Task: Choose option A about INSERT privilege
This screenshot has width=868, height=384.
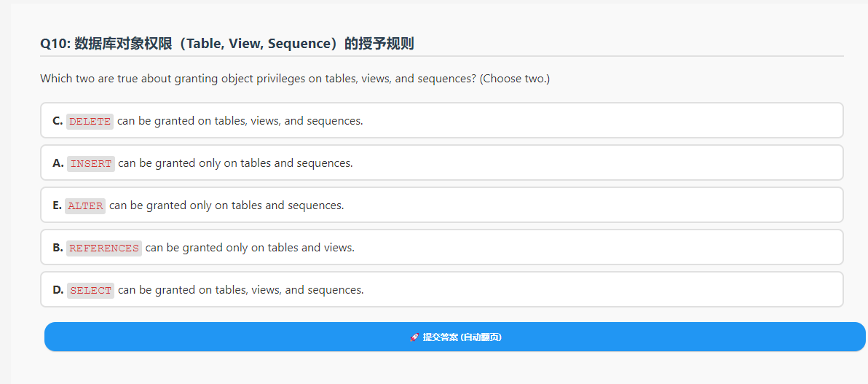Action: (x=442, y=163)
